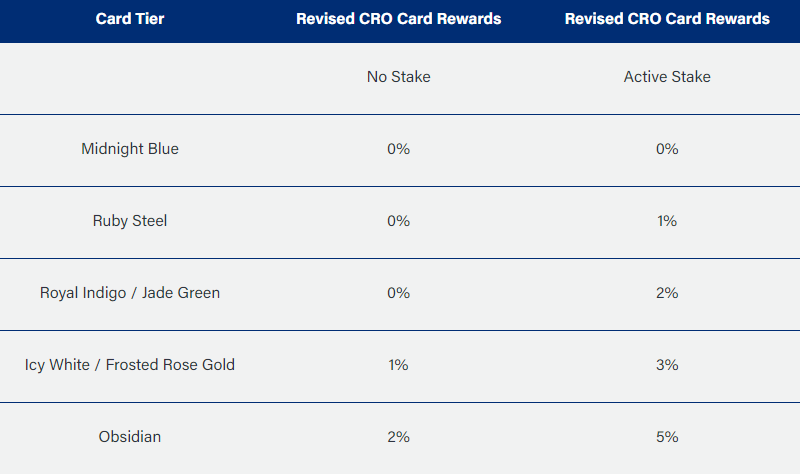Click Ruby Steel's No Stake 0% value
This screenshot has width=800, height=474.
(398, 221)
